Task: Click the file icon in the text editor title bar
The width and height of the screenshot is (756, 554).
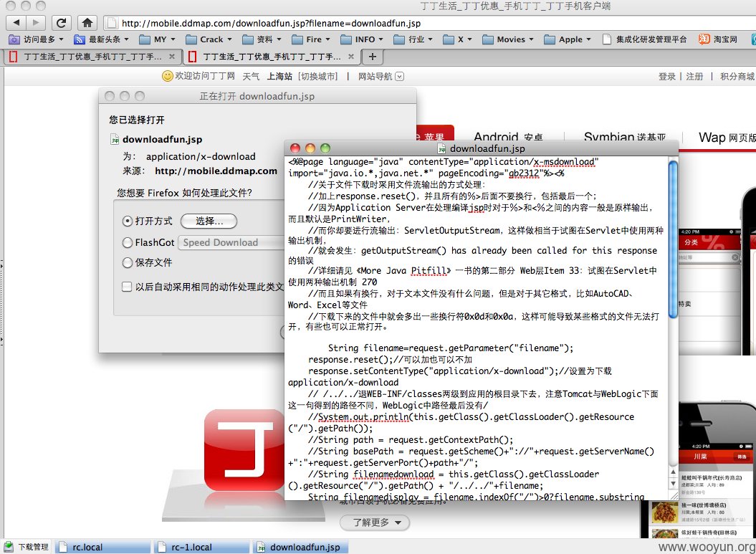Action: pyautogui.click(x=441, y=148)
